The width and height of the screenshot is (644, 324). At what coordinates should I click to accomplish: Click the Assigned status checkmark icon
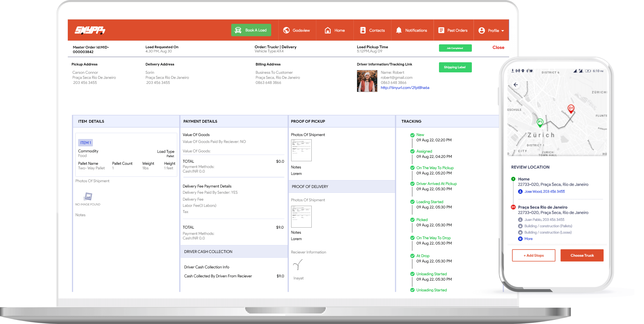412,151
